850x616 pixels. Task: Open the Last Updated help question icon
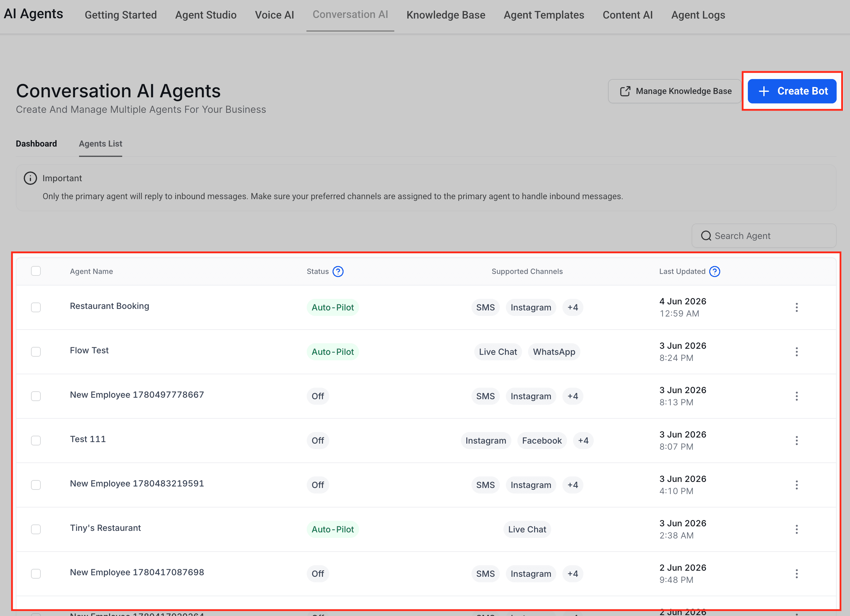pyautogui.click(x=715, y=272)
